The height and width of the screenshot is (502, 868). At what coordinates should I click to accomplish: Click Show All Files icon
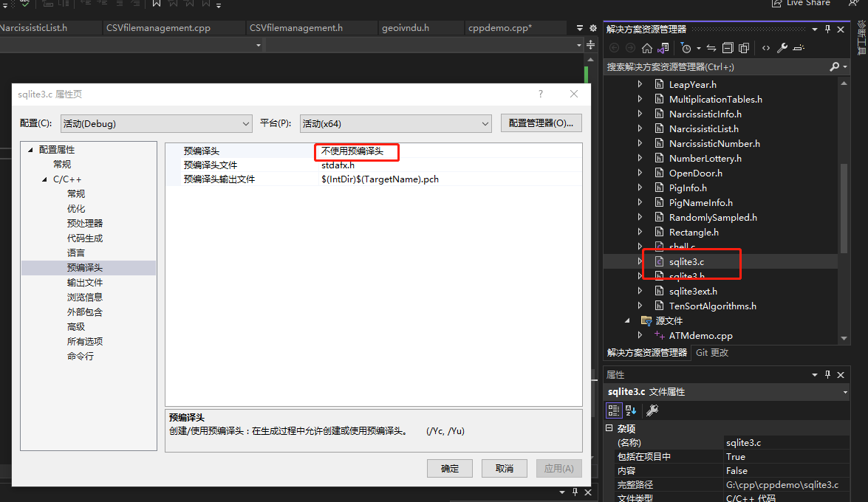tap(743, 48)
